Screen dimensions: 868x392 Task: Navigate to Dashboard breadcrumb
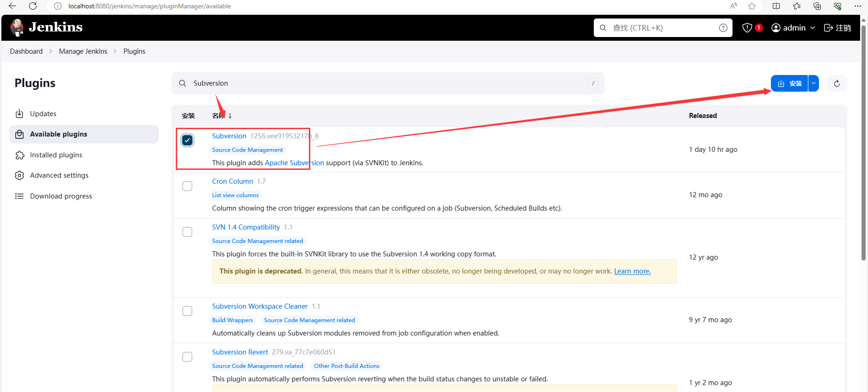click(x=26, y=51)
